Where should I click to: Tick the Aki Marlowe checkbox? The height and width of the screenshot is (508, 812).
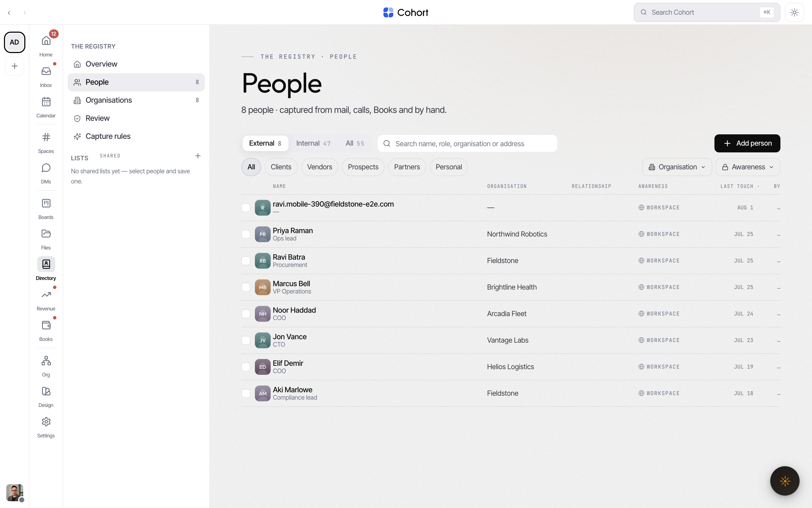[x=246, y=393]
